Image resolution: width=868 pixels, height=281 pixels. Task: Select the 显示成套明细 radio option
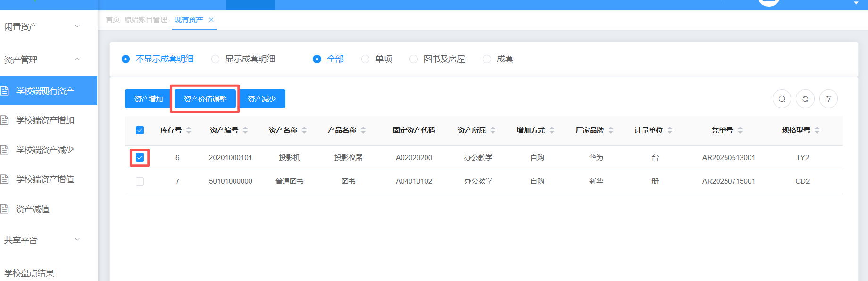click(216, 59)
